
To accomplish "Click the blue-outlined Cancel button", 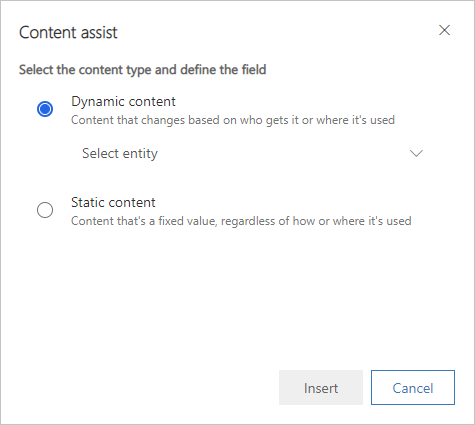I will coord(413,388).
